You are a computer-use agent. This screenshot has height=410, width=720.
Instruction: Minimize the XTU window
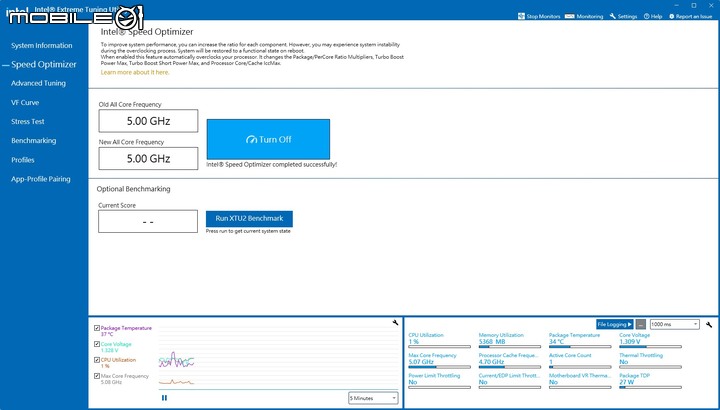point(677,5)
